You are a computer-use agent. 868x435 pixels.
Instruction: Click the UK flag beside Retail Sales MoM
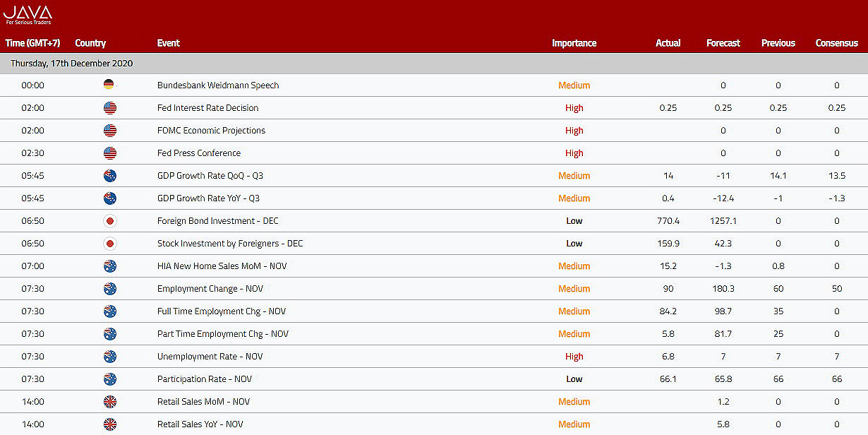[109, 402]
